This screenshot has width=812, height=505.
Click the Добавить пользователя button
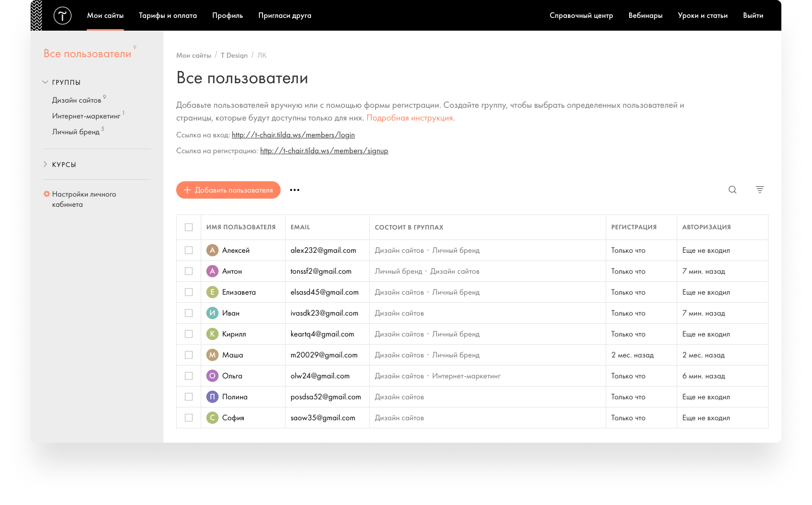(228, 190)
